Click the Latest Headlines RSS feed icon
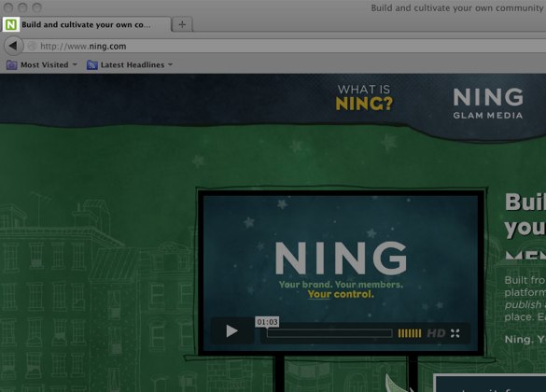 point(91,64)
